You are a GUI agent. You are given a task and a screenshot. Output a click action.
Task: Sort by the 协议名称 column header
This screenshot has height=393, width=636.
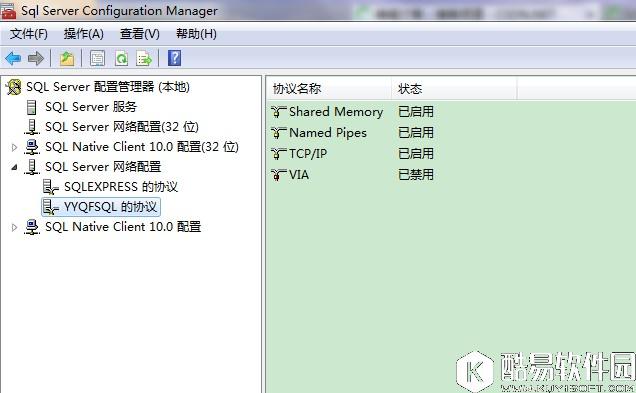[329, 88]
